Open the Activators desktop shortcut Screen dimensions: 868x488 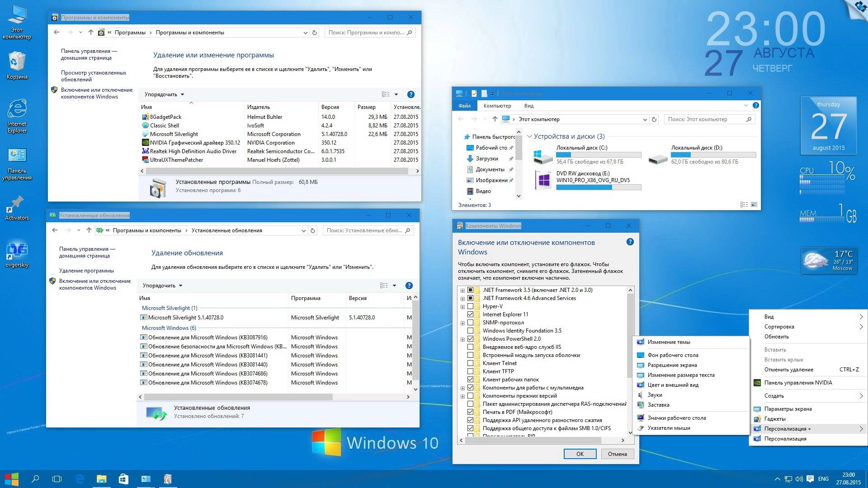(17, 208)
